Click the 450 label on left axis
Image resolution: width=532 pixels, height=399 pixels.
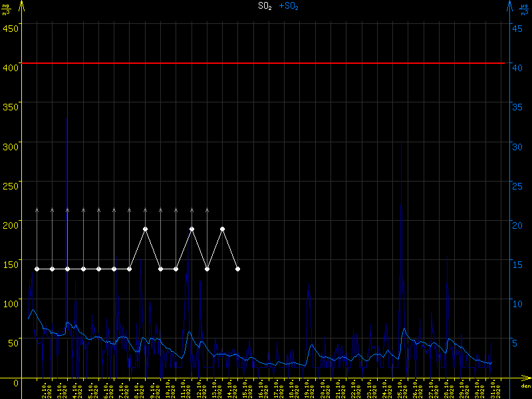pos(10,28)
